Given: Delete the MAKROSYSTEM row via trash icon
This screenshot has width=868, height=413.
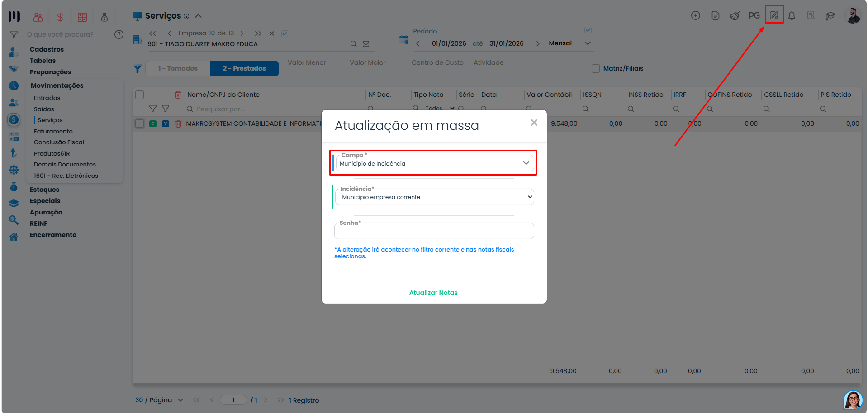Looking at the screenshot, I should pos(178,123).
